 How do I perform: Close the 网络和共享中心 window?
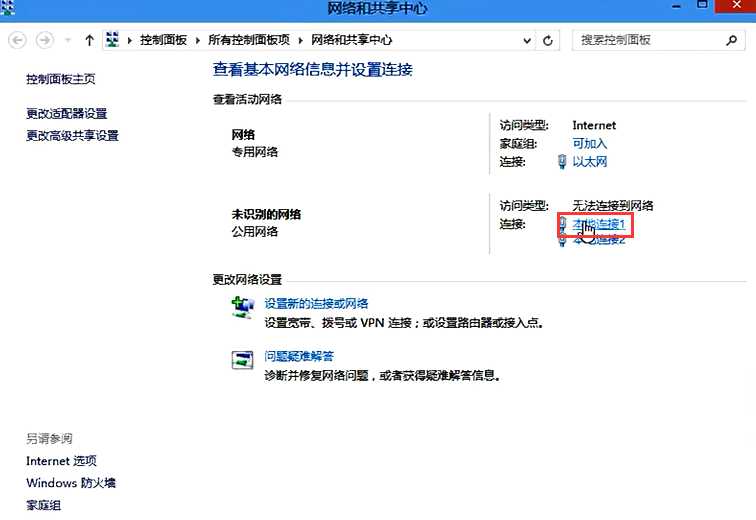click(x=736, y=5)
